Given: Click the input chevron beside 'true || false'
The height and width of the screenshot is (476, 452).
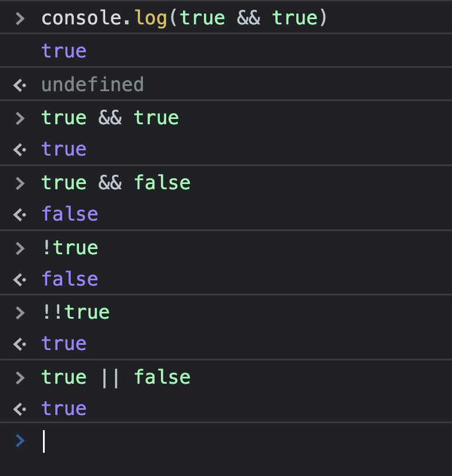Looking at the screenshot, I should tap(20, 378).
